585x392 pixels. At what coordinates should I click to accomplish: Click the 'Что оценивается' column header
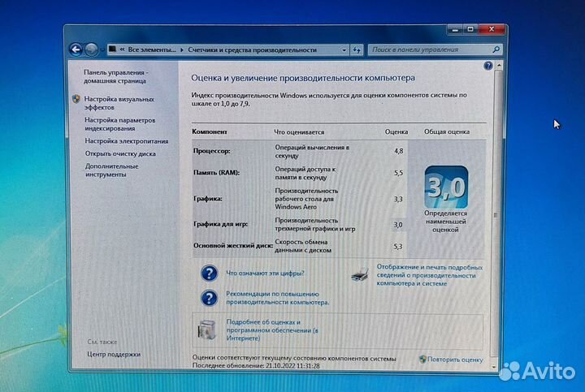tap(299, 132)
